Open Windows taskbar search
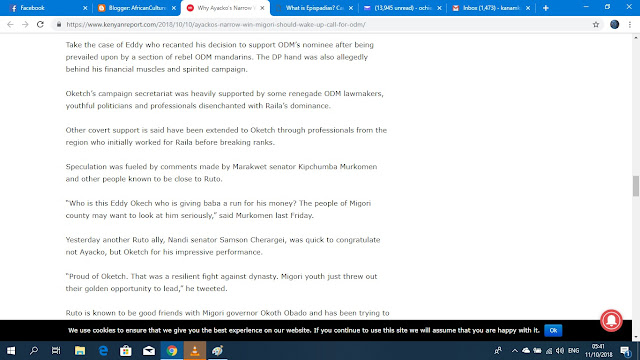Viewport: 640px width, 360px height. click(34, 351)
